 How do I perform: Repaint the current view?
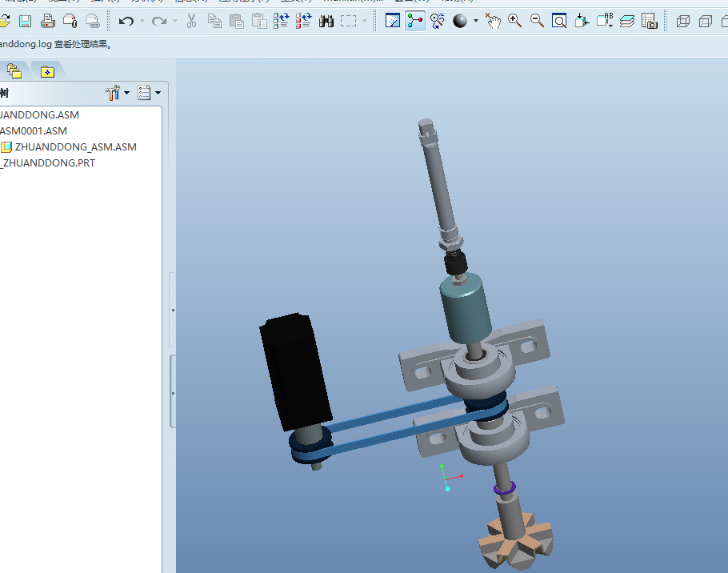393,21
